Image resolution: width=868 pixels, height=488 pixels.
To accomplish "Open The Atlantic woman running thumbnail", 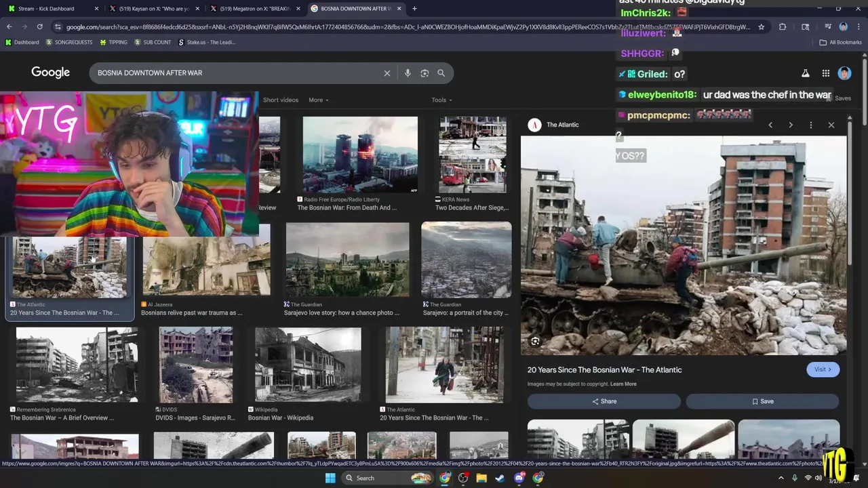I will point(444,365).
